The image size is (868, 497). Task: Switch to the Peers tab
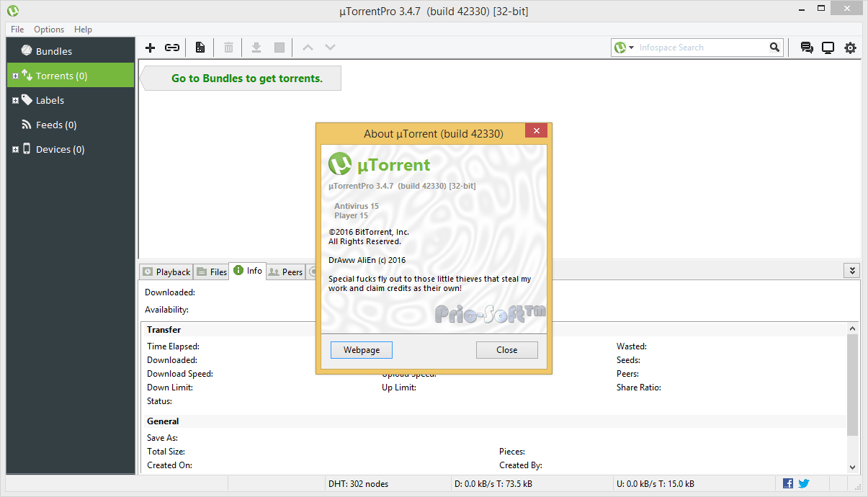coord(285,272)
